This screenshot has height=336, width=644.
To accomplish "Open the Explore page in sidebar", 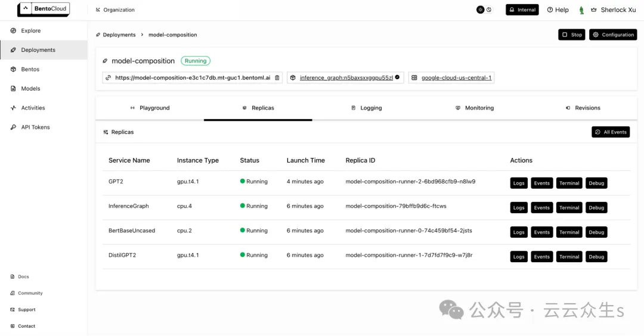I will point(30,30).
